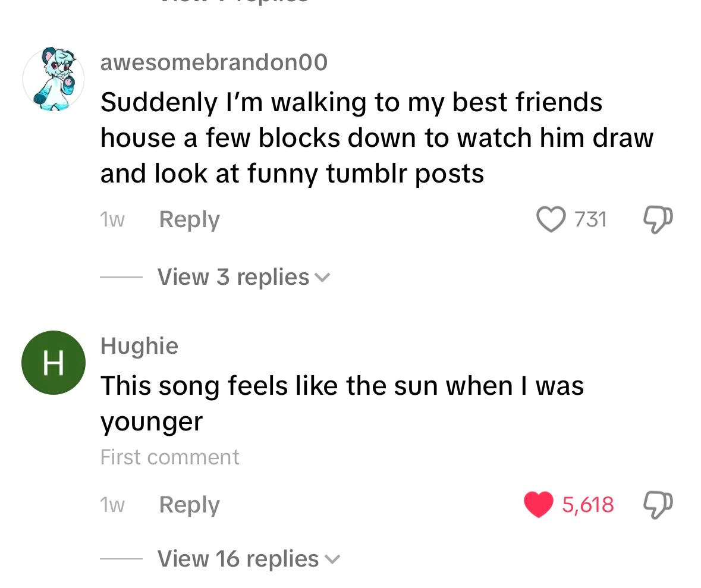Tap the First comment label
Viewport: 701px width, 588px height.
(169, 457)
